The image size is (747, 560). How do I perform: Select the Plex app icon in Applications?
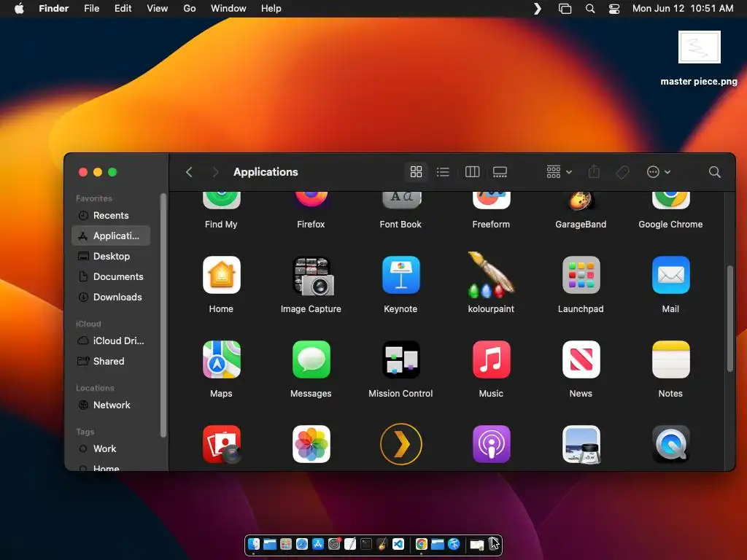pos(400,444)
